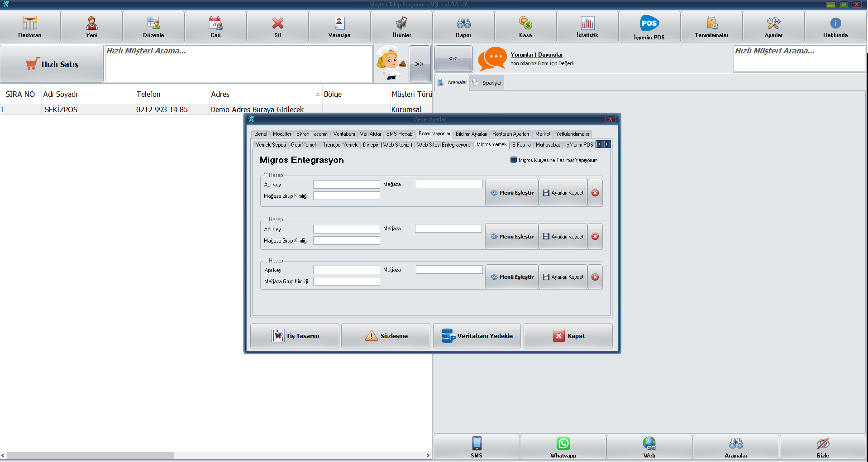
Task: Click the Hızlı Satış cart button
Action: point(52,64)
